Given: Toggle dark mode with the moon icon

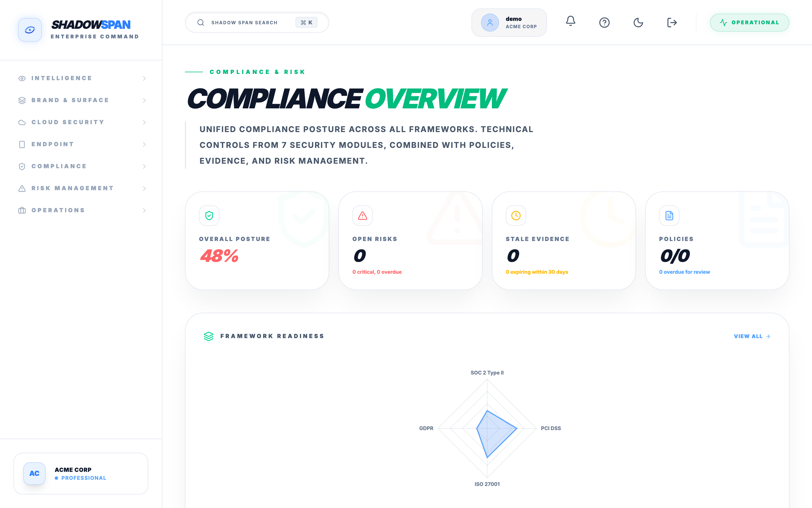Looking at the screenshot, I should click(x=638, y=23).
